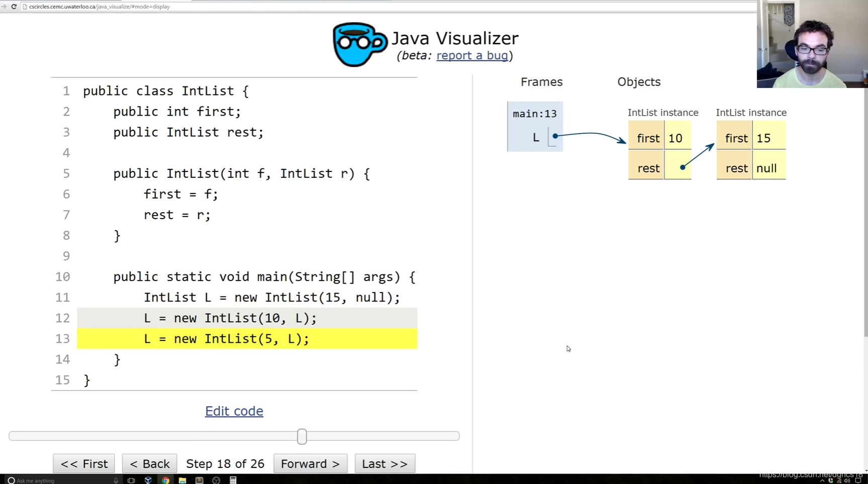868x484 pixels.
Task: Click the rest pointer dot in first IntList
Action: (682, 167)
